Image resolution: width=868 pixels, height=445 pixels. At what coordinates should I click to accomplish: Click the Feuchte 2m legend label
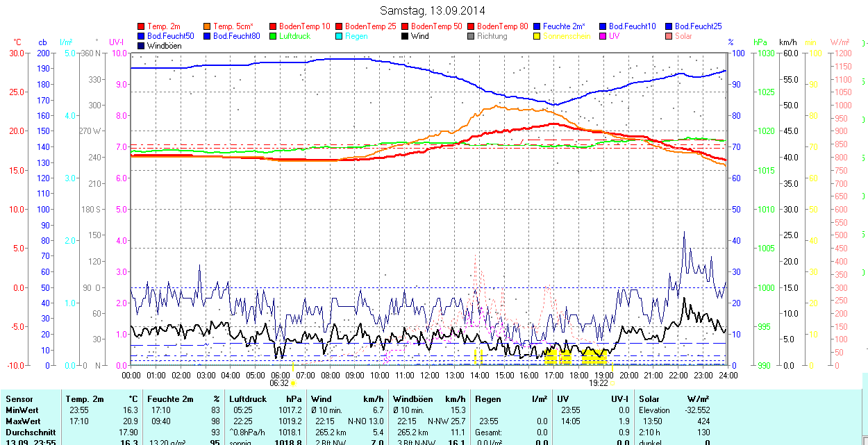pyautogui.click(x=565, y=26)
